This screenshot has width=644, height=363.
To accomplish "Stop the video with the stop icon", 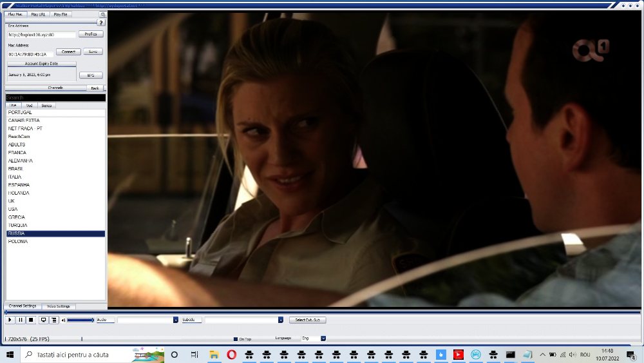I will click(31, 320).
